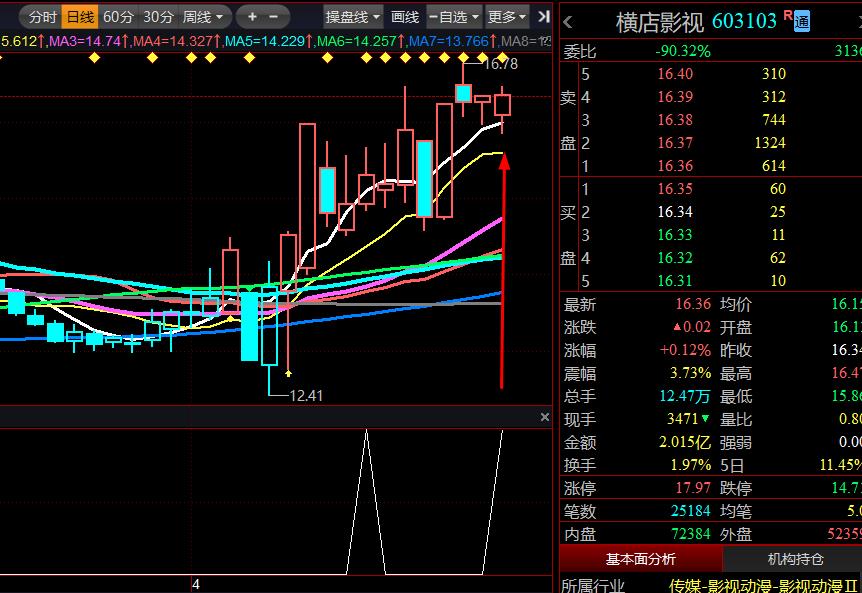Switch to 60分 chart period
862x593 pixels.
118,17
